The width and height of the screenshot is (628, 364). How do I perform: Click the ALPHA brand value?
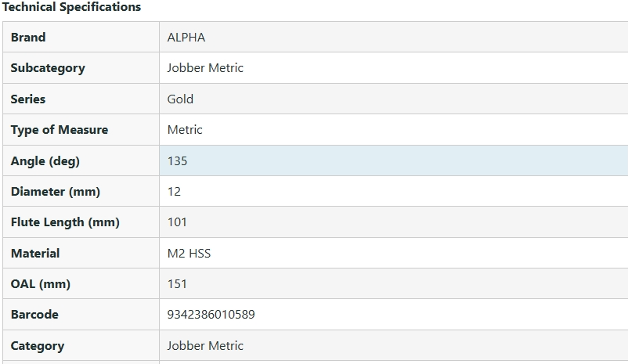click(186, 38)
